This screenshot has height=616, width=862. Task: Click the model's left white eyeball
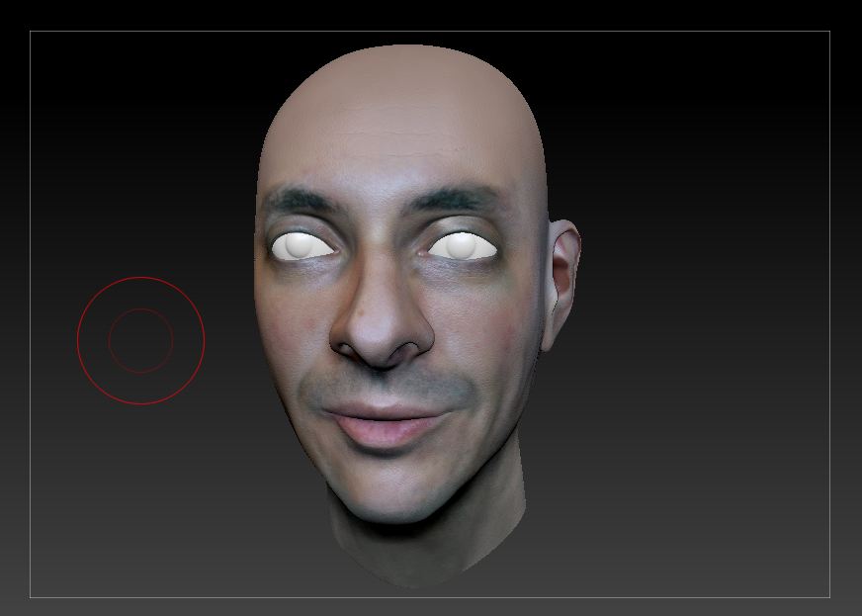click(x=460, y=246)
